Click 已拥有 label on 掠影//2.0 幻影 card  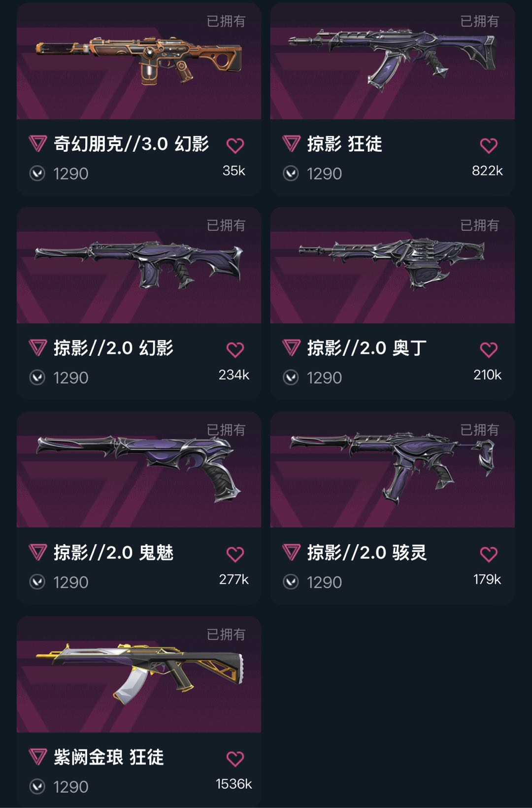[x=226, y=225]
